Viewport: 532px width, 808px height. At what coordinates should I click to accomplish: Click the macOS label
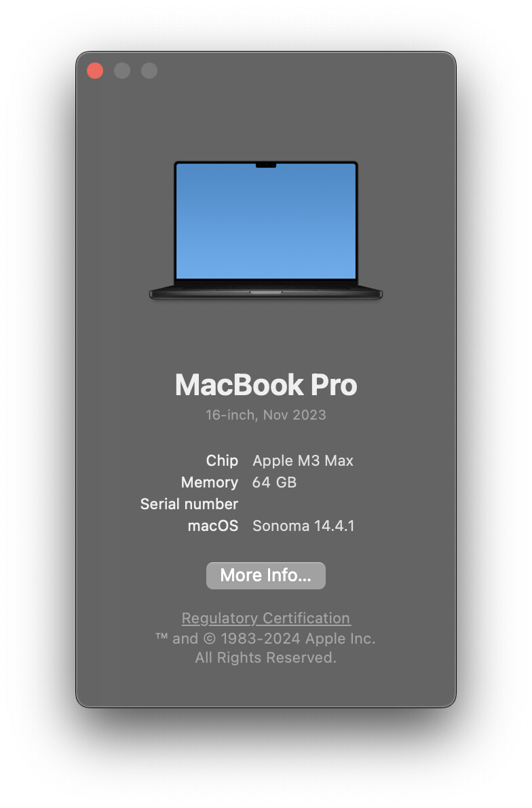pos(212,526)
